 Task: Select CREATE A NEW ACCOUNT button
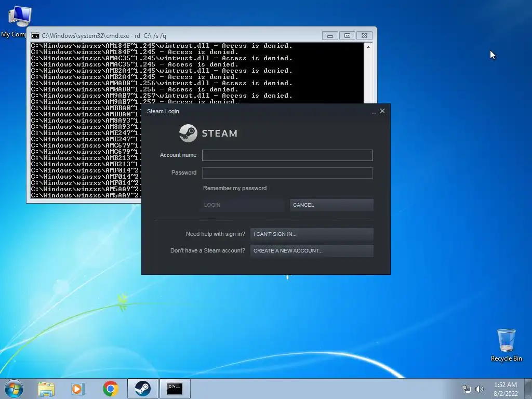pyautogui.click(x=312, y=251)
